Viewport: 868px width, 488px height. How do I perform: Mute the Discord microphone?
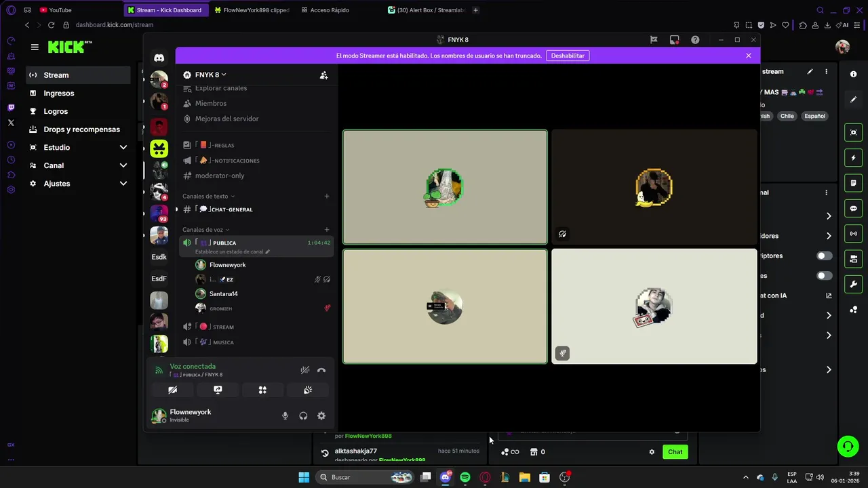pos(285,415)
